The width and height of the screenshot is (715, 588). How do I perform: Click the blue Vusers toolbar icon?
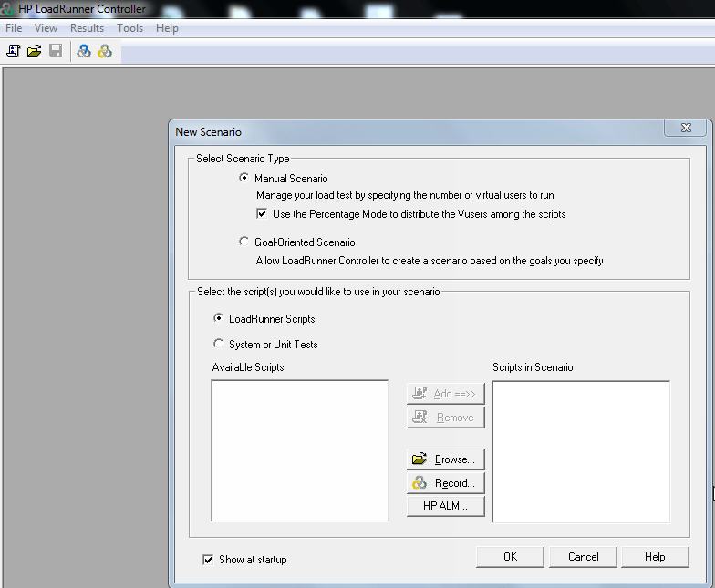pos(84,51)
